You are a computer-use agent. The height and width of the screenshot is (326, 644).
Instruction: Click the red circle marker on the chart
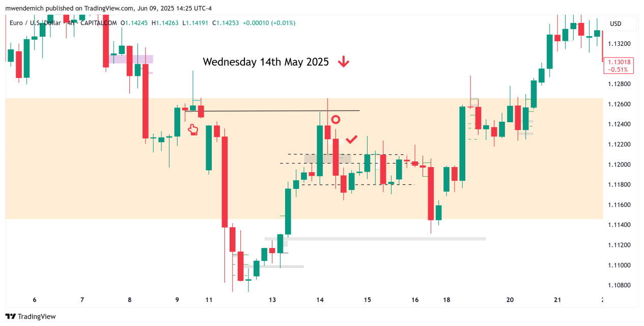pos(335,120)
